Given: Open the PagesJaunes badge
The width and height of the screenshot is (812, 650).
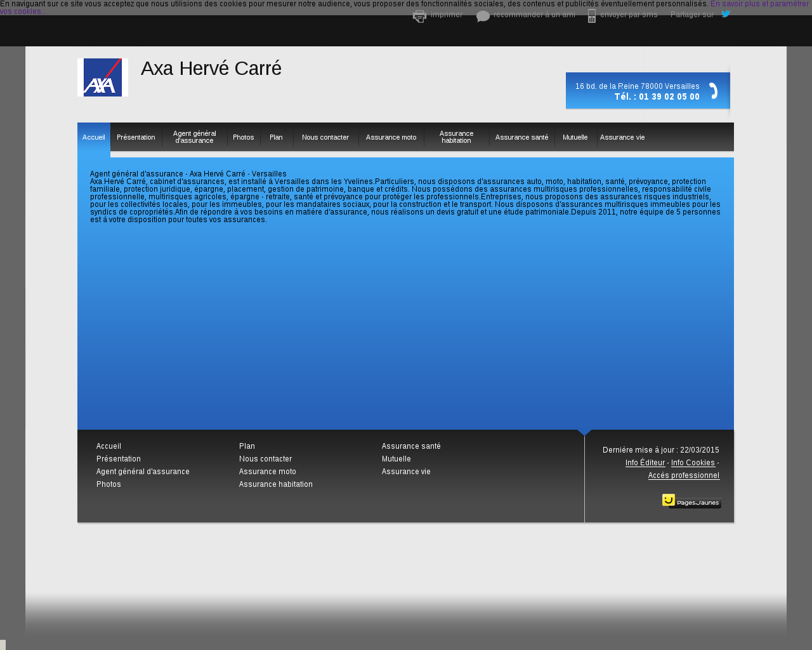Looking at the screenshot, I should point(691,501).
